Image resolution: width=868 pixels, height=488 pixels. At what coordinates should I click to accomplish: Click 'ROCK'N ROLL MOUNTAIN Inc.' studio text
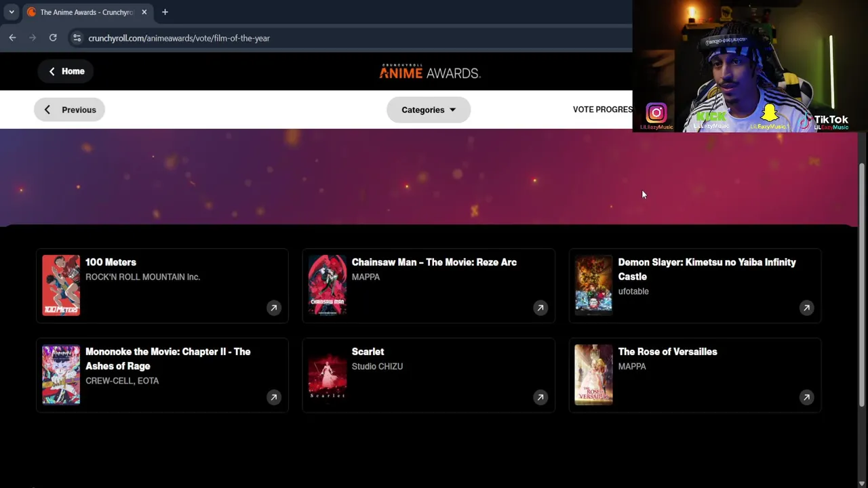142,277
